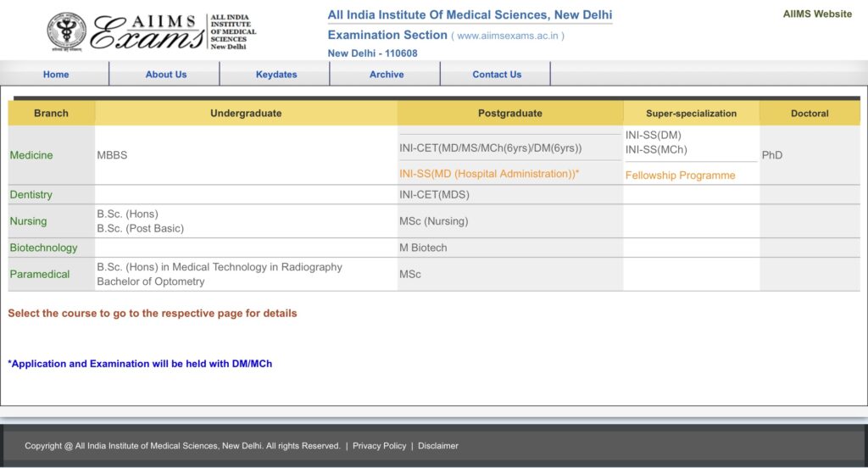Select the B.Sc. (Hons) nursing course
The image size is (868, 468).
127,214
